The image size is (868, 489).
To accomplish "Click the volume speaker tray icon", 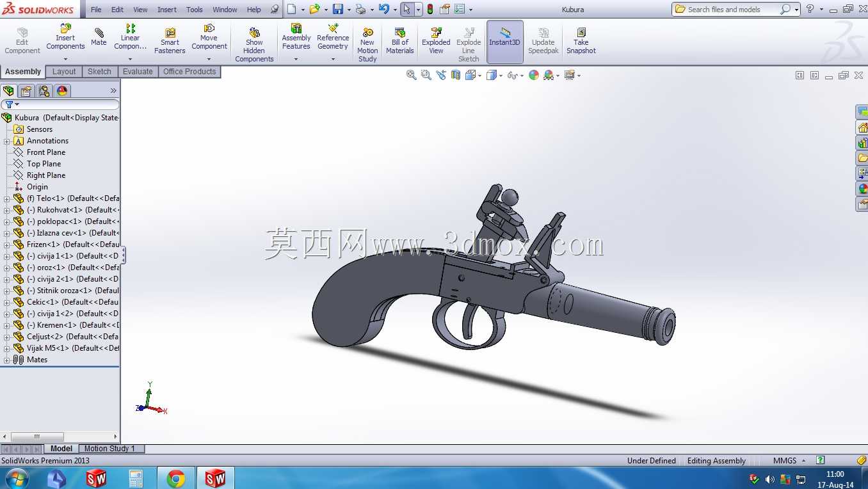I will [769, 479].
